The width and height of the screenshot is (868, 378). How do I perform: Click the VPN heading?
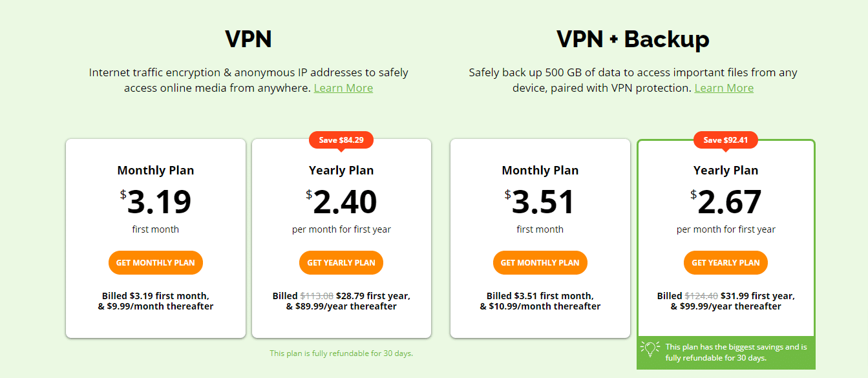[249, 40]
